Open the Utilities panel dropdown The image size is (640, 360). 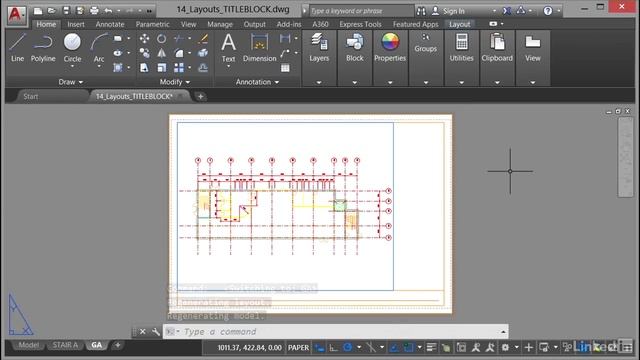(461, 82)
